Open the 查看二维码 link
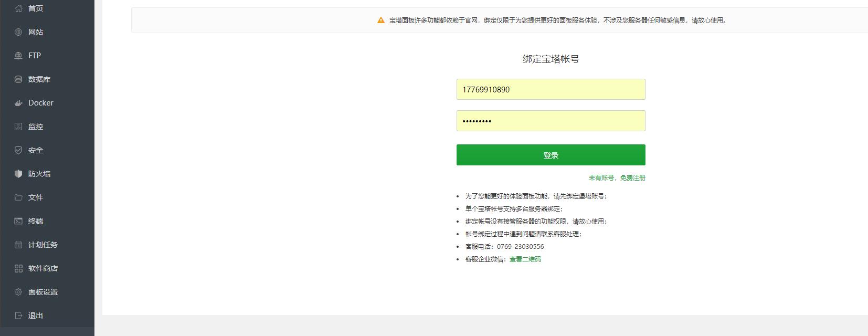The image size is (868, 336). coord(525,259)
